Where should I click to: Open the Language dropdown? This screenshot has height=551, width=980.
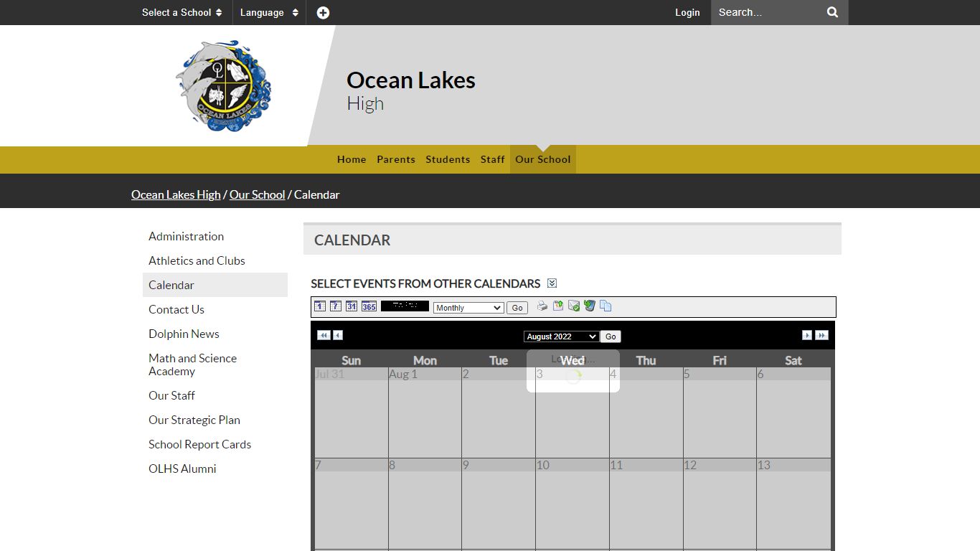point(269,12)
